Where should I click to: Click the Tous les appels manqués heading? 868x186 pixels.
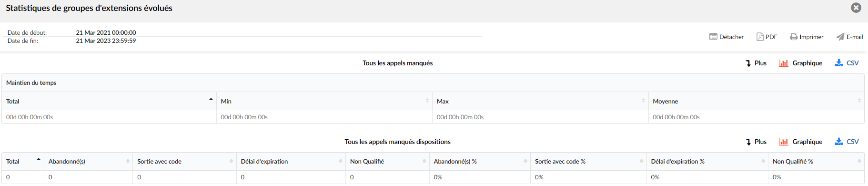397,63
